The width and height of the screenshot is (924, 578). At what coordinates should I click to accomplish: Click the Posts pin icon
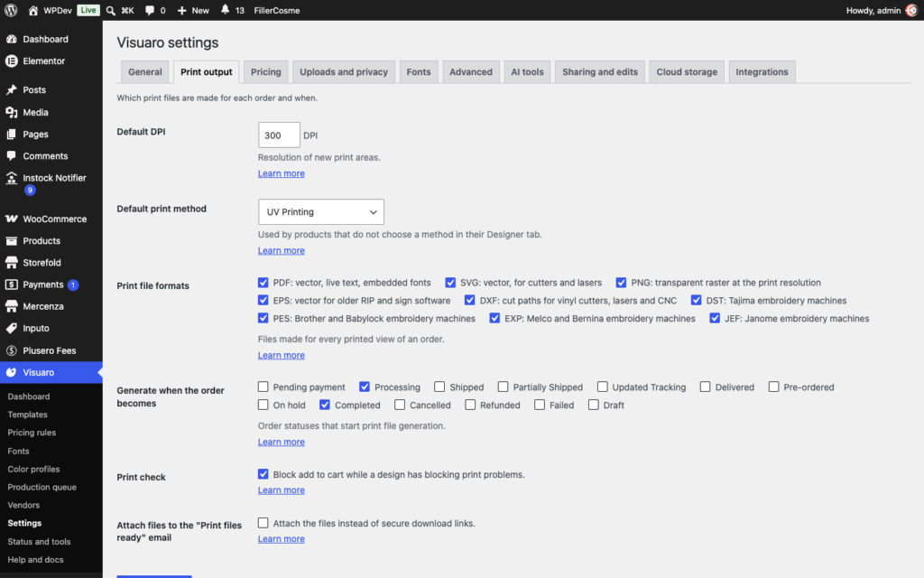[x=11, y=89]
